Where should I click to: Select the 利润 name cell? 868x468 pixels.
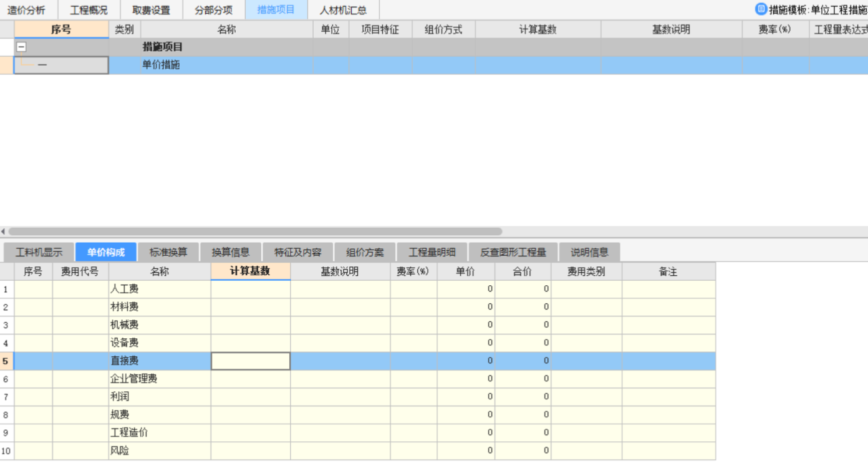160,397
